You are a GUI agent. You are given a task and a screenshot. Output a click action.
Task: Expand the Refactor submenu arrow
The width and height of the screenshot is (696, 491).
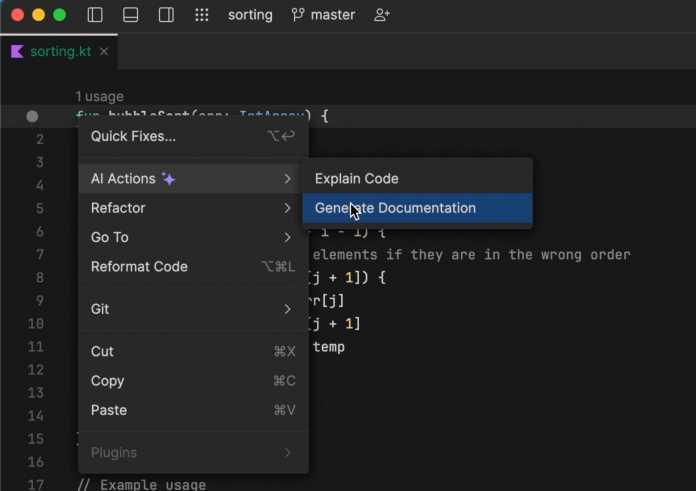coord(287,208)
